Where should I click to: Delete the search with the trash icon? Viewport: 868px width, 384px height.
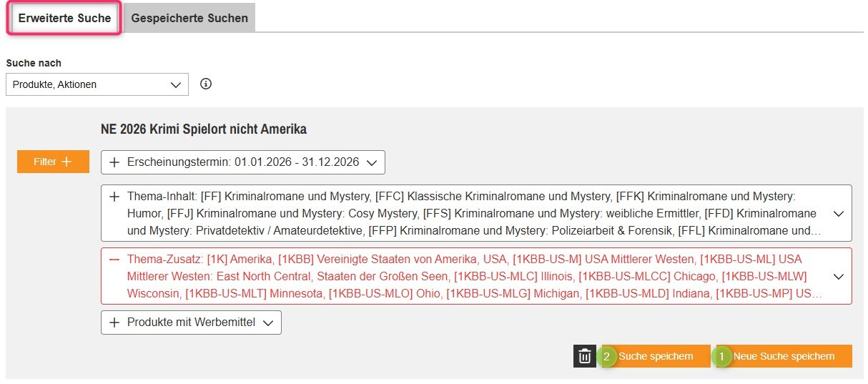click(x=584, y=356)
